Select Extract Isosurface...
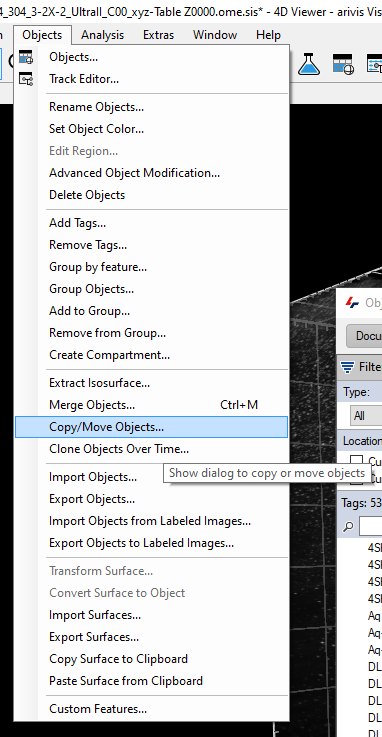Image resolution: width=382 pixels, height=737 pixels. (151, 383)
